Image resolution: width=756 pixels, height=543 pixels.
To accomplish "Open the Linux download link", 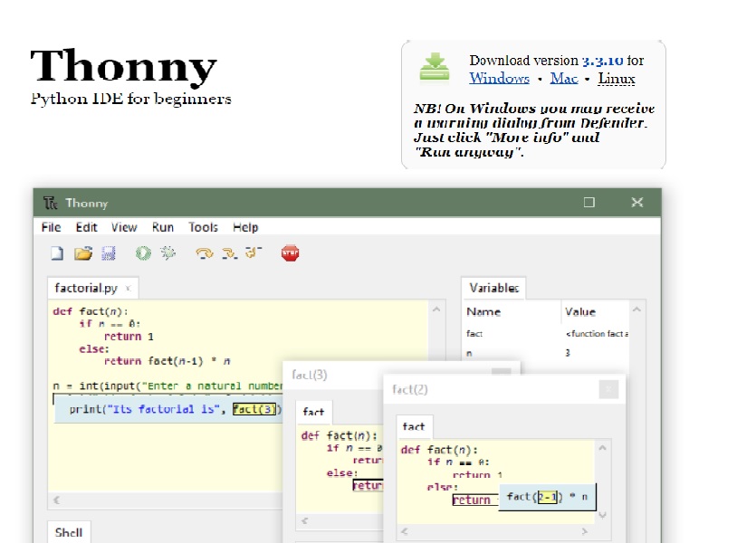I will point(617,78).
